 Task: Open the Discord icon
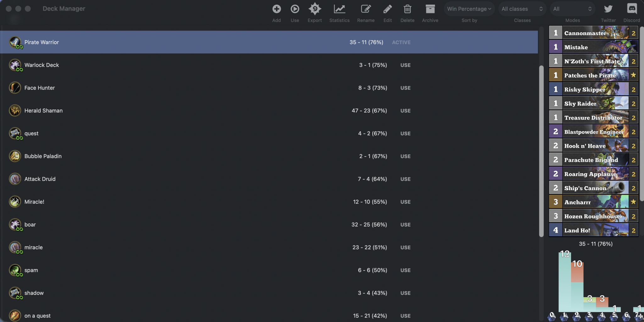(632, 9)
